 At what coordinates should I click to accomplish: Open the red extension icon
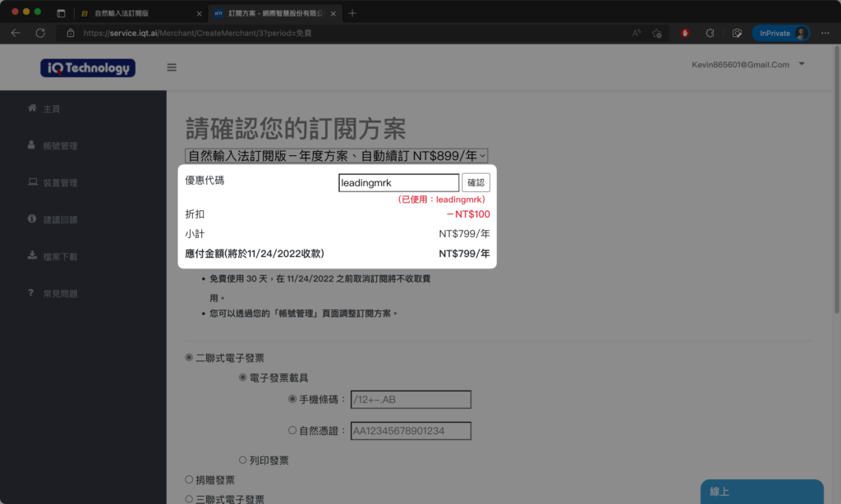685,33
